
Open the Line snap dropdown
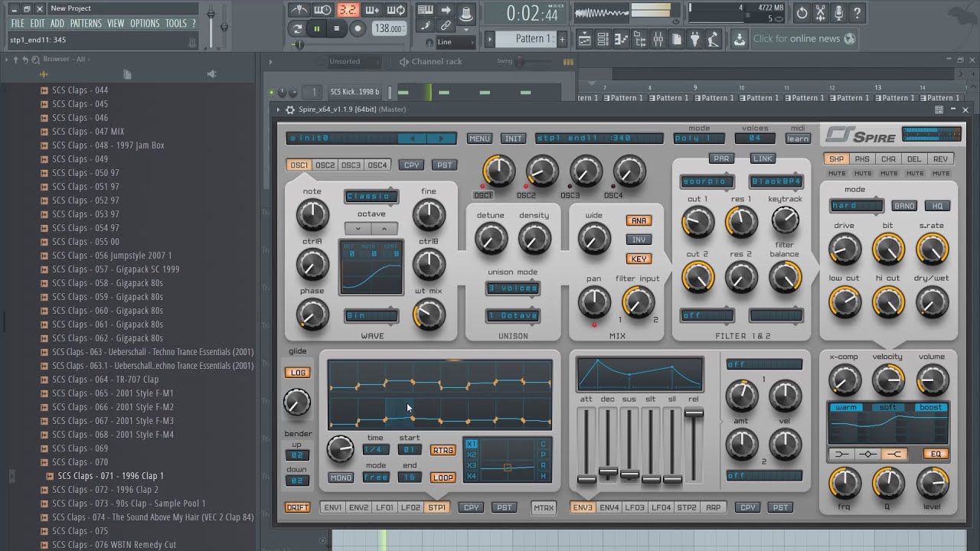pos(456,42)
